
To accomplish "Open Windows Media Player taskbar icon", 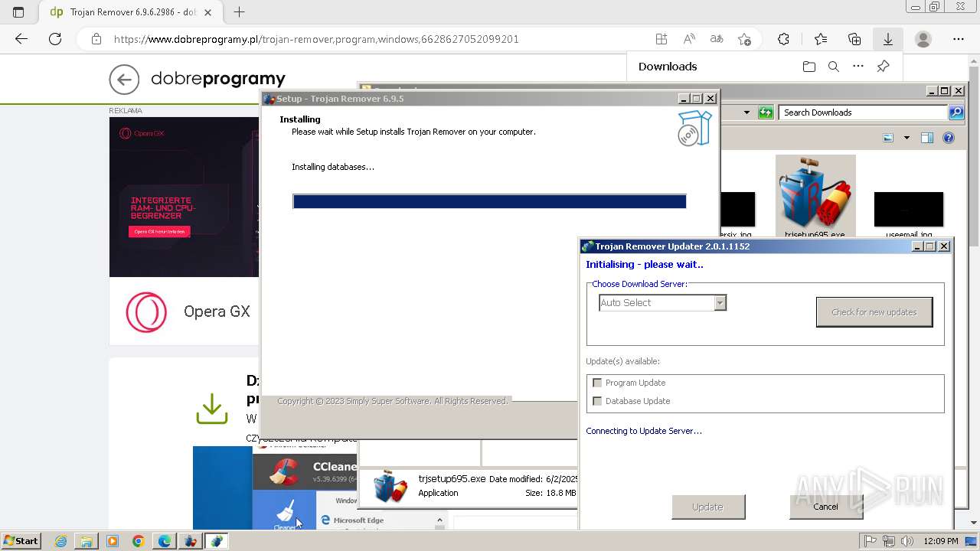I will click(113, 541).
